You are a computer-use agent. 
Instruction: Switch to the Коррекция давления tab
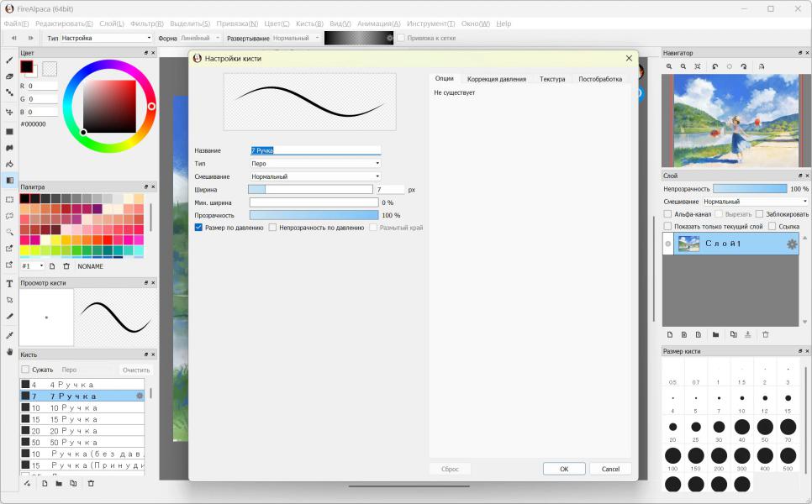(x=496, y=79)
